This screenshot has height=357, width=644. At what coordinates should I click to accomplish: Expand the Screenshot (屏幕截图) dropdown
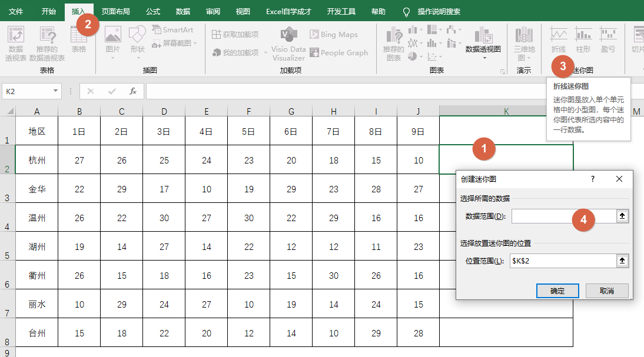pos(195,43)
